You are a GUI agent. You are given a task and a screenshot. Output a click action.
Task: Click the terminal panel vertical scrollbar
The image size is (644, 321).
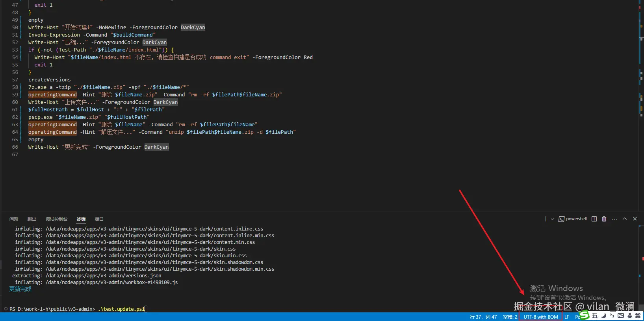point(640,269)
